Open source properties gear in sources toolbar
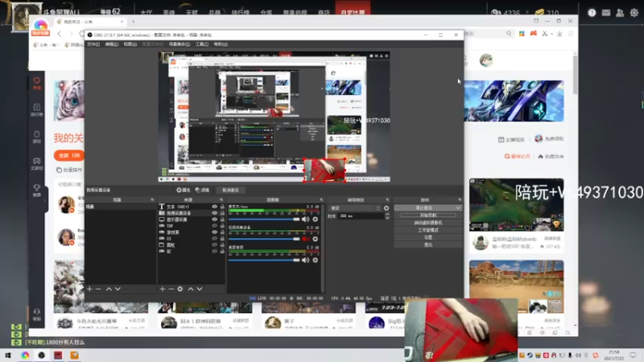 pyautogui.click(x=180, y=289)
